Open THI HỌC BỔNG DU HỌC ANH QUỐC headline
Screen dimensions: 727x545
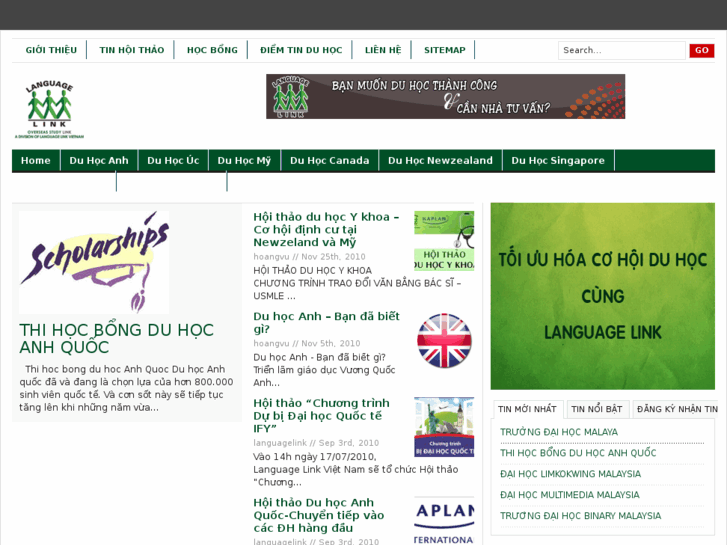116,339
